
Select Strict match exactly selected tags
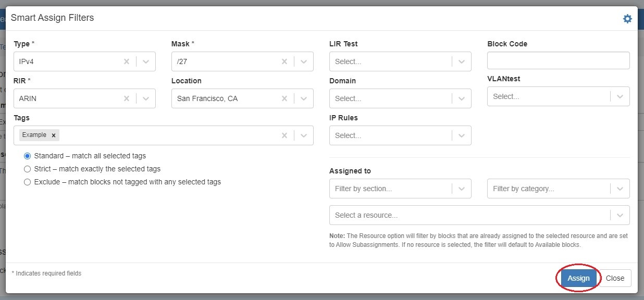click(28, 169)
